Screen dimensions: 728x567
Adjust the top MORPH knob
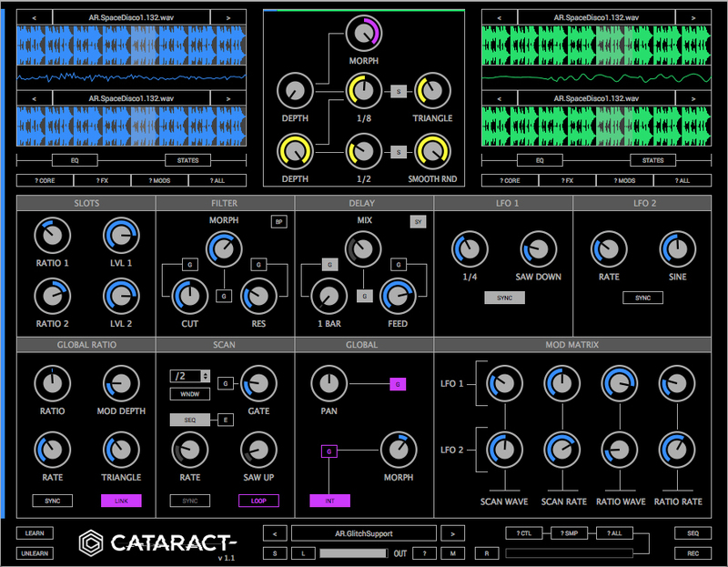[x=363, y=34]
